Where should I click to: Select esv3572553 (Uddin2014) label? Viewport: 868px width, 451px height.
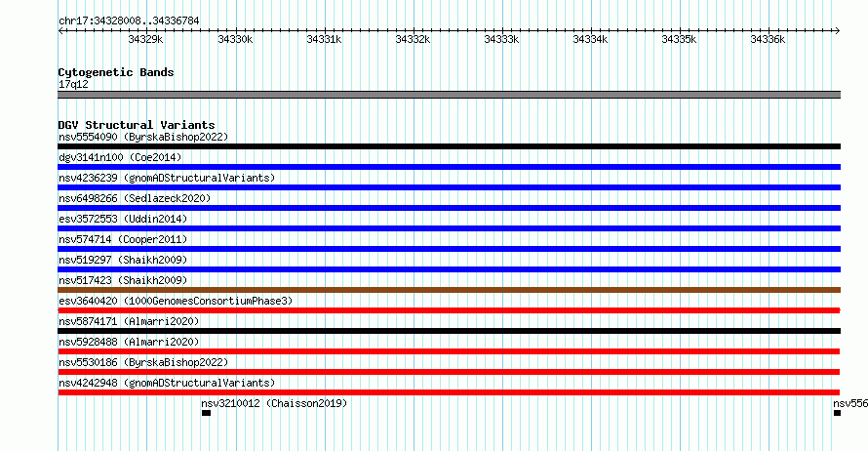(x=123, y=219)
